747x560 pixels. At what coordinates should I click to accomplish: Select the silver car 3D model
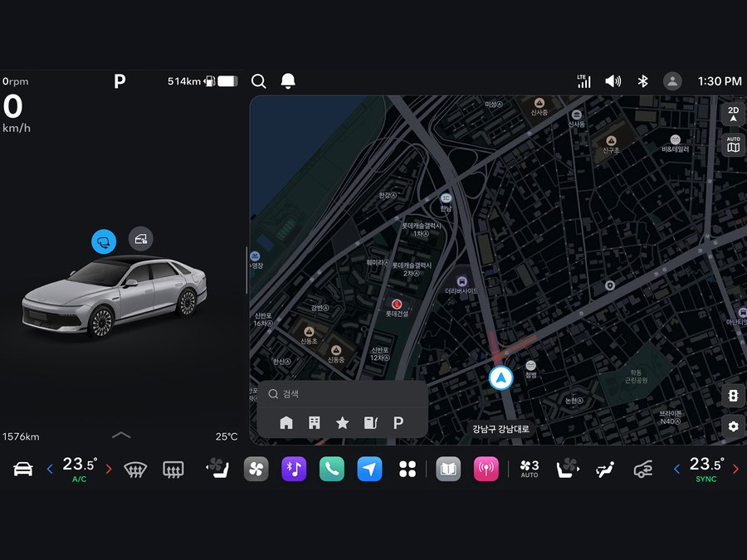coord(115,297)
